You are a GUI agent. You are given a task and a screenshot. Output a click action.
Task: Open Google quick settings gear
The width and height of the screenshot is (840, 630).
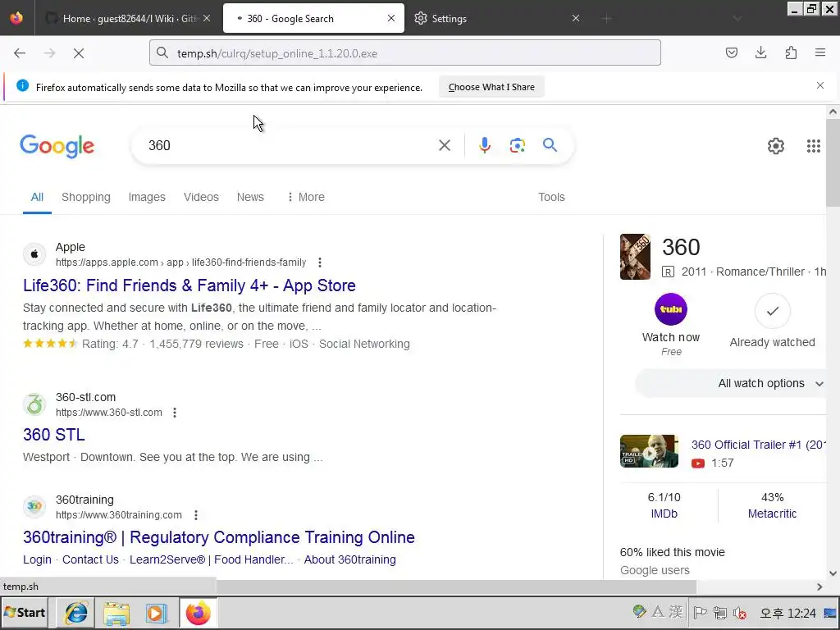coord(776,146)
